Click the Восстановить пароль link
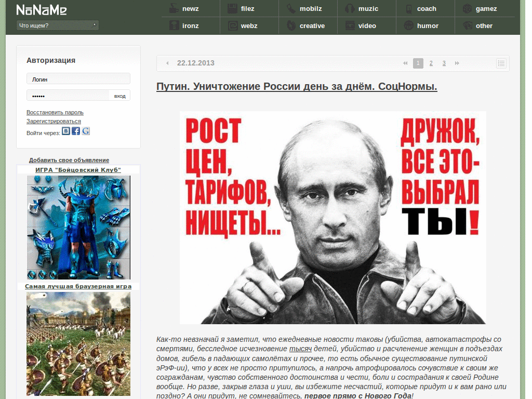 pos(55,112)
